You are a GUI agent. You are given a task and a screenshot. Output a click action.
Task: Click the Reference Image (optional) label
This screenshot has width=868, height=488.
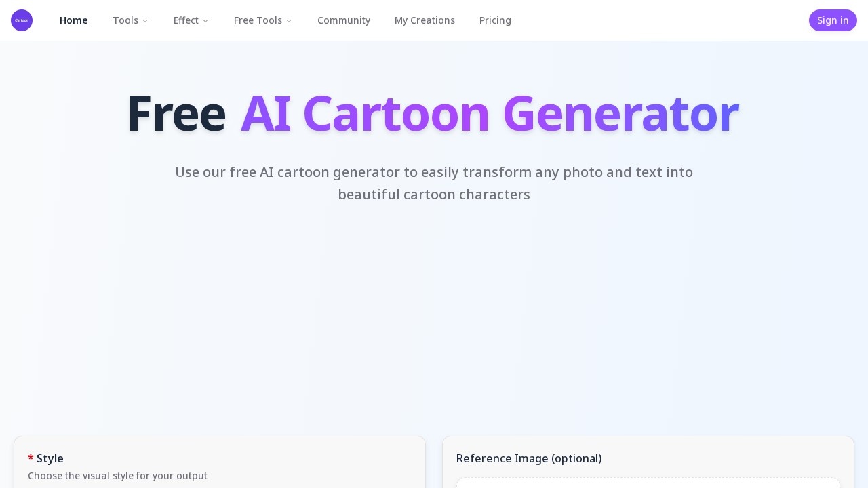pos(529,458)
